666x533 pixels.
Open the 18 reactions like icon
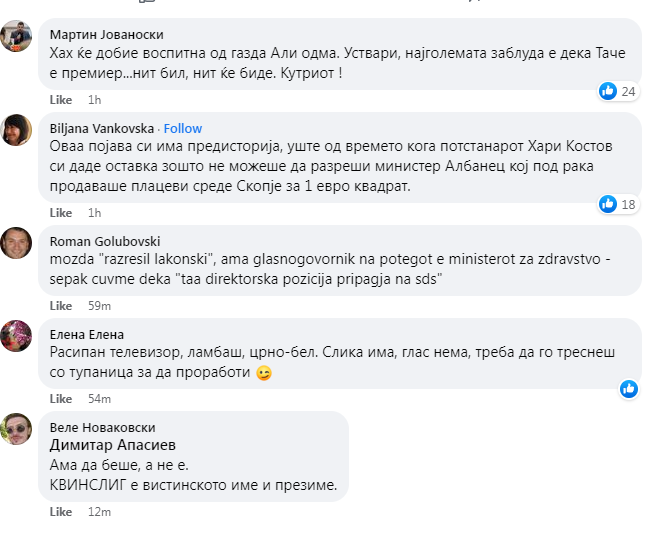tap(608, 204)
